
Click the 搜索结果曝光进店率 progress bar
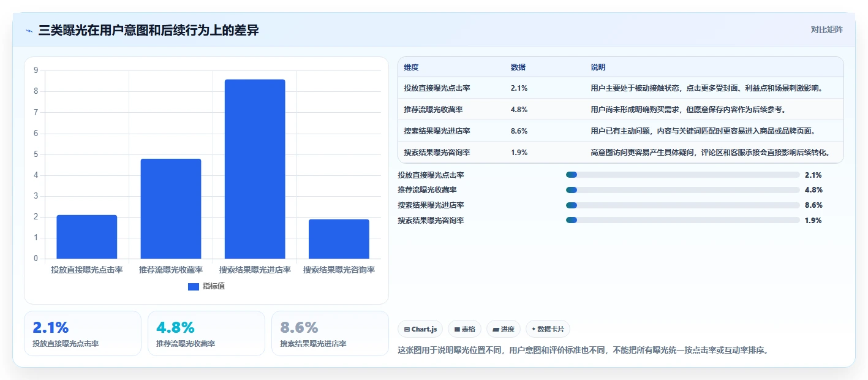coord(683,205)
